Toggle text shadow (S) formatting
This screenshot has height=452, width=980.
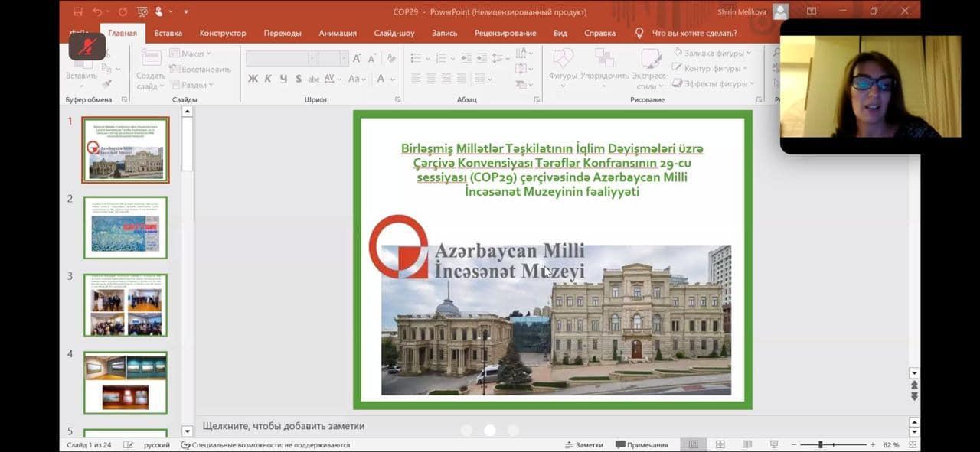[298, 79]
